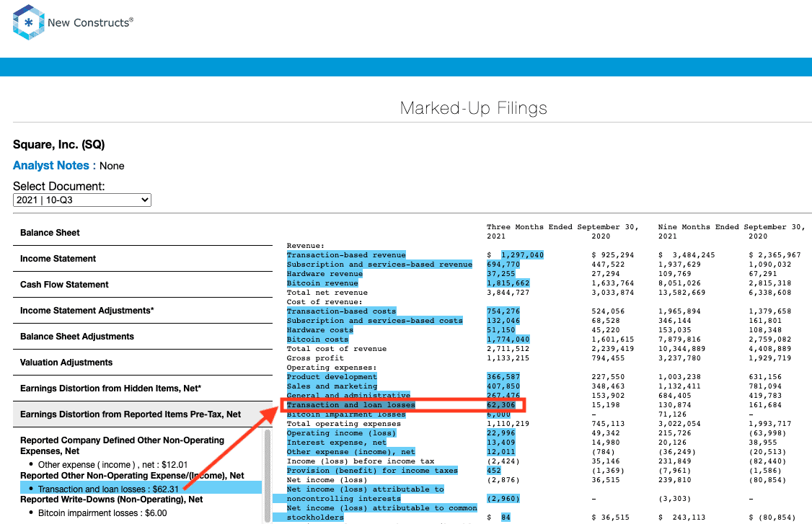Viewport: 812px width, 524px height.
Task: Click the highlighted value 754,276
Action: 503,311
